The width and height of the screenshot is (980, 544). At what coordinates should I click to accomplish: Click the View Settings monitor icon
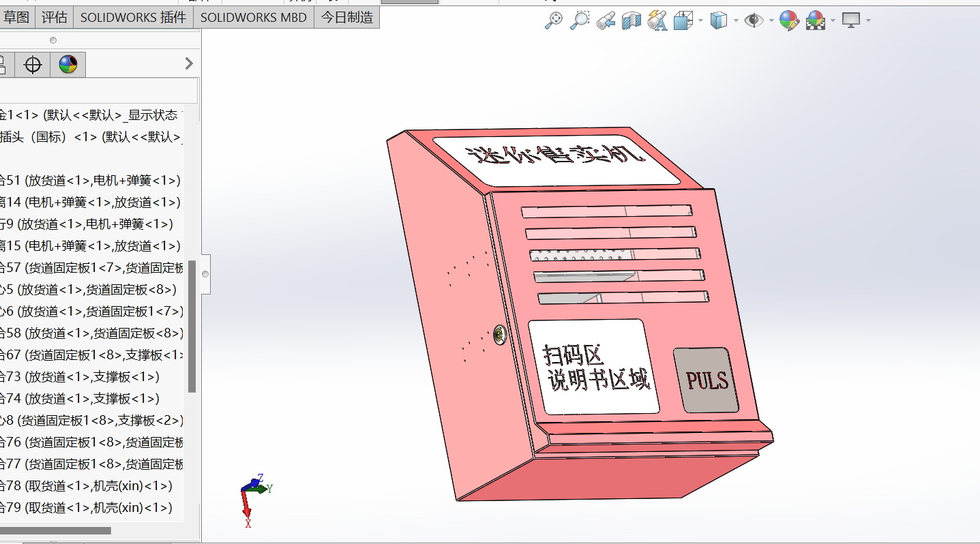850,20
